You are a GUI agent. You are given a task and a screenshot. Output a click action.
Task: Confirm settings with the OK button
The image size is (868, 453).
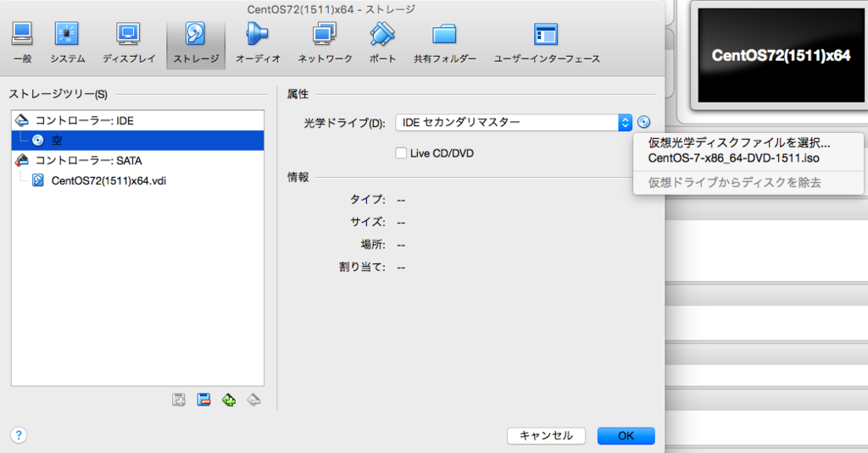coord(626,436)
